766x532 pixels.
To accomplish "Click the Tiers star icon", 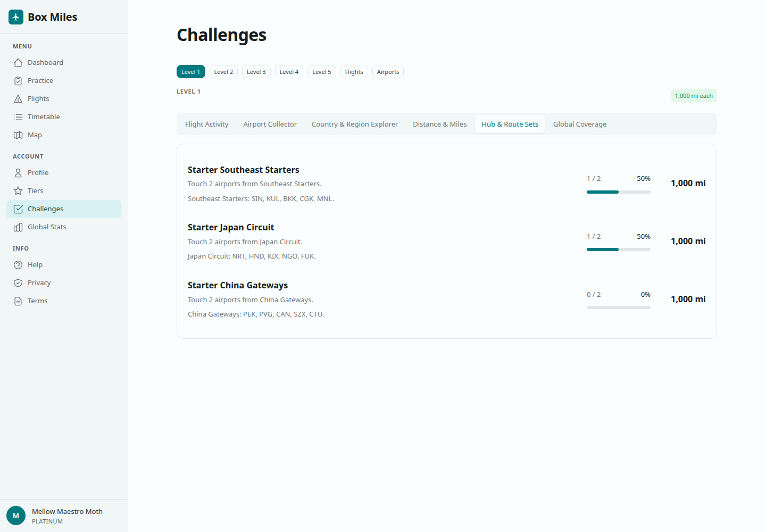I will pyautogui.click(x=18, y=191).
